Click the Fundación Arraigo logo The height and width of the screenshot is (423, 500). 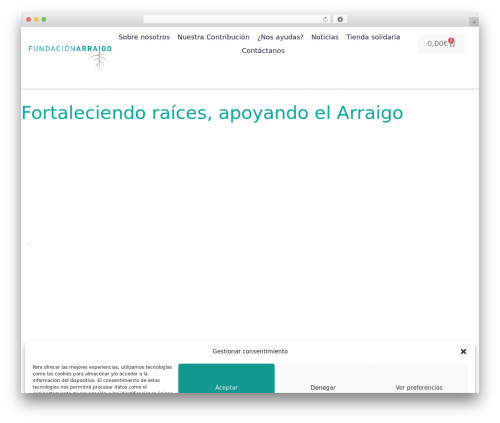coord(70,57)
